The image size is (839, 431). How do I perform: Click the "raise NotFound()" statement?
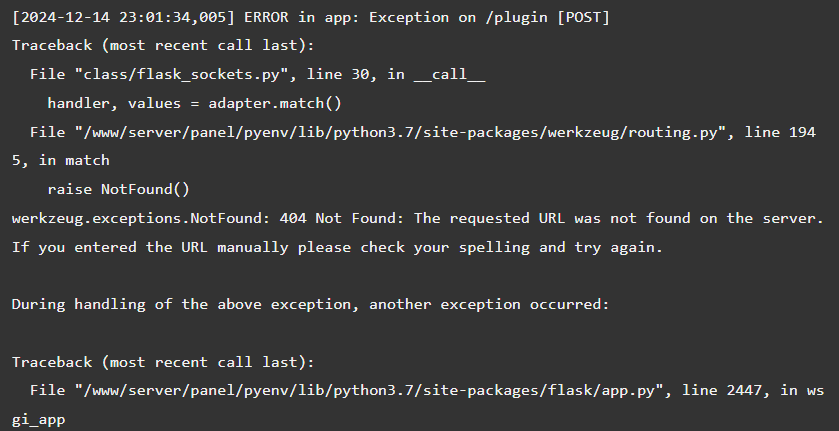[118, 189]
